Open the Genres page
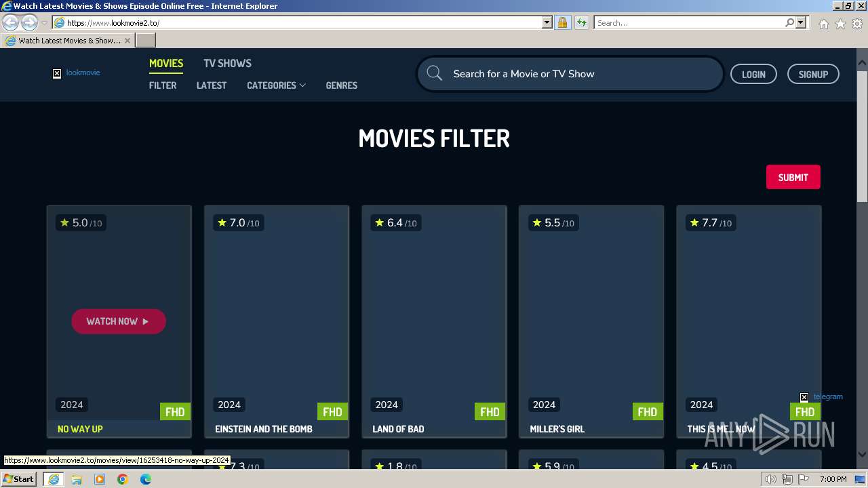 click(x=341, y=85)
